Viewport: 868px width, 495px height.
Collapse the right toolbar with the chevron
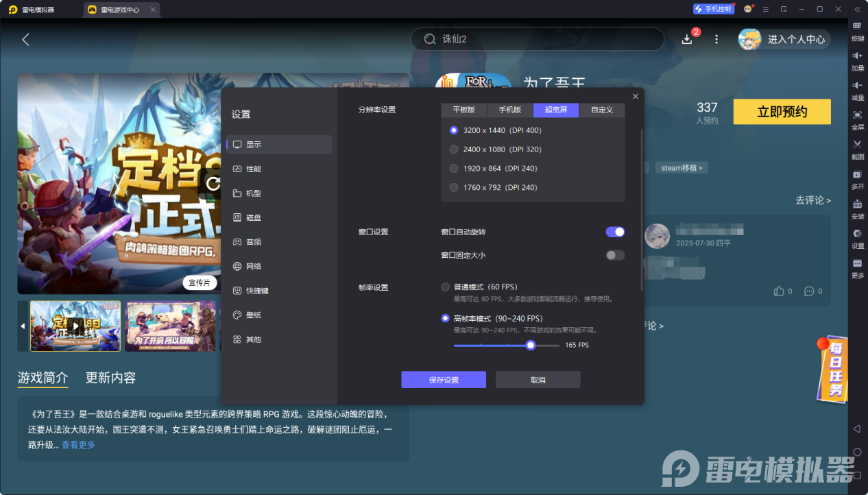[857, 9]
